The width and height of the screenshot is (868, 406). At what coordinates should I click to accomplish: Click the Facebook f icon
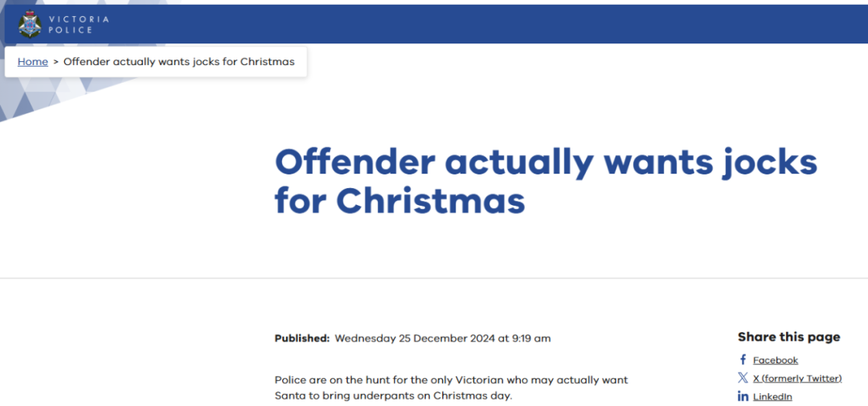743,359
